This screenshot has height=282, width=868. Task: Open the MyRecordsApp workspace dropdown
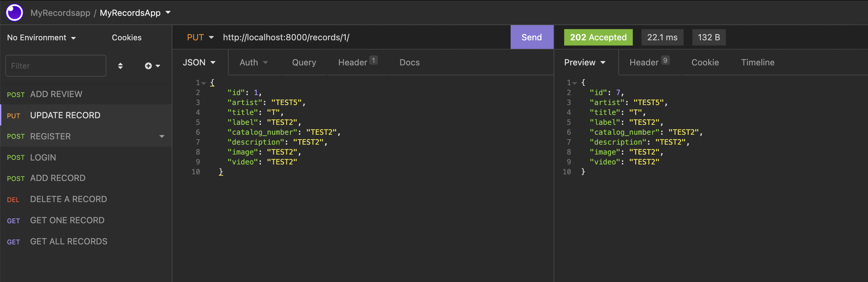tap(135, 13)
